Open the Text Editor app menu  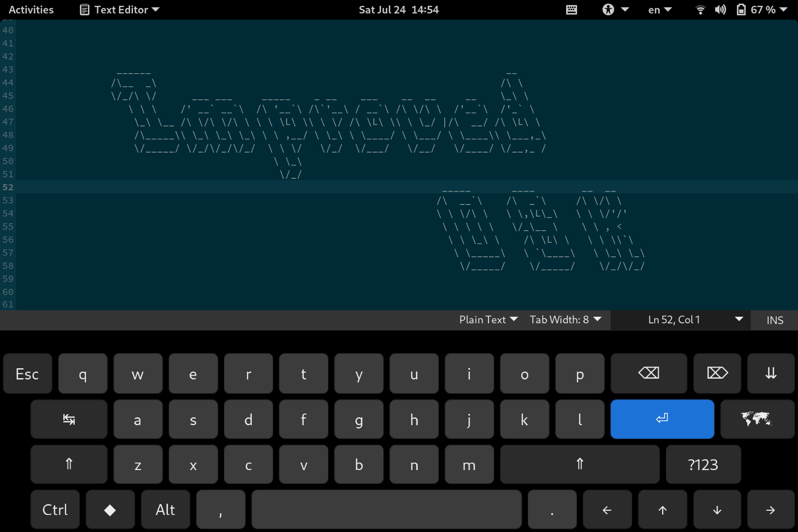click(x=120, y=10)
